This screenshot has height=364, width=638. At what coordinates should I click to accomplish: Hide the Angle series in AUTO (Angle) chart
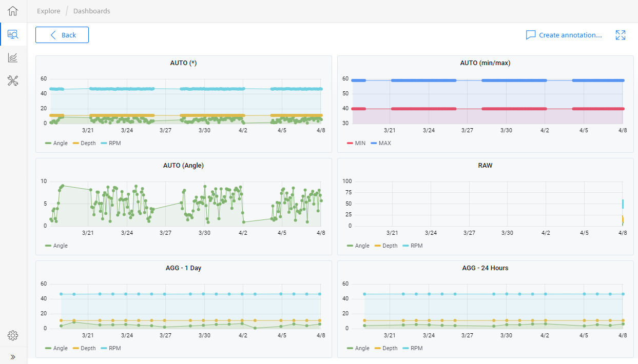(55, 246)
